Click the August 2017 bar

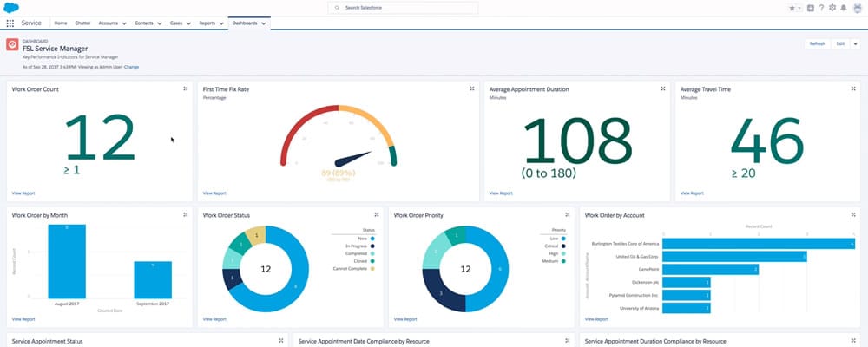(67, 261)
